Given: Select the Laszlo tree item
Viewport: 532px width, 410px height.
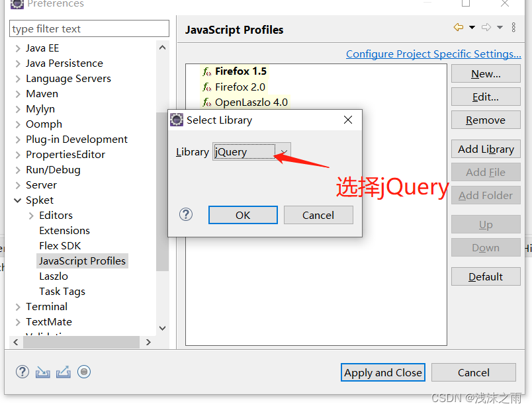Looking at the screenshot, I should tap(54, 276).
